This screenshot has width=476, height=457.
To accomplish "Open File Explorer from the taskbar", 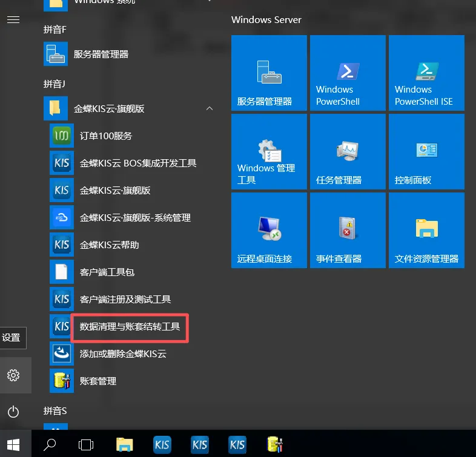I will click(x=125, y=445).
